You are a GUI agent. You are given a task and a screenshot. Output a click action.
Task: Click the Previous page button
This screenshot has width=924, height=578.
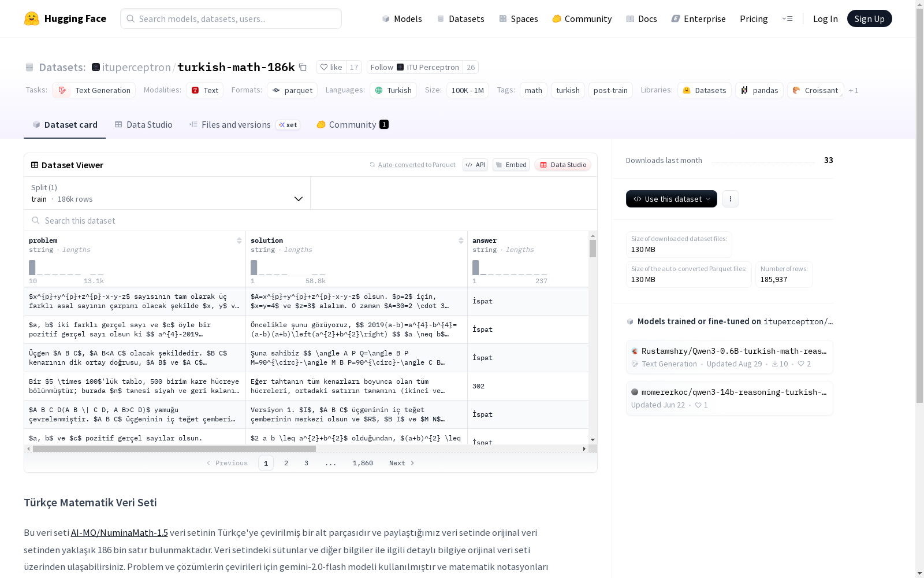coord(227,463)
